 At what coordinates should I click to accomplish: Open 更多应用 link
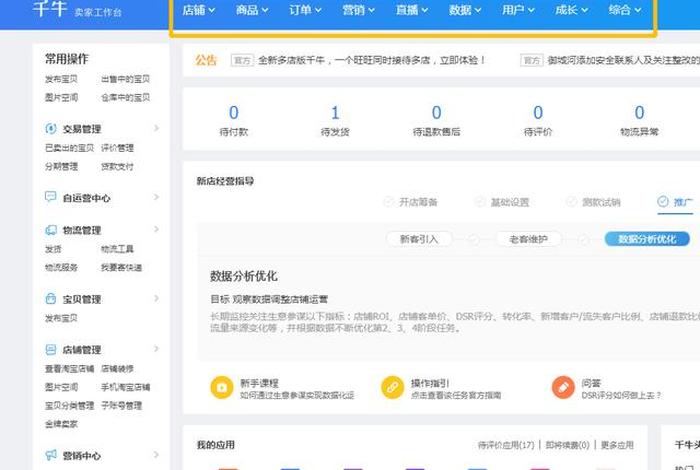(617, 445)
